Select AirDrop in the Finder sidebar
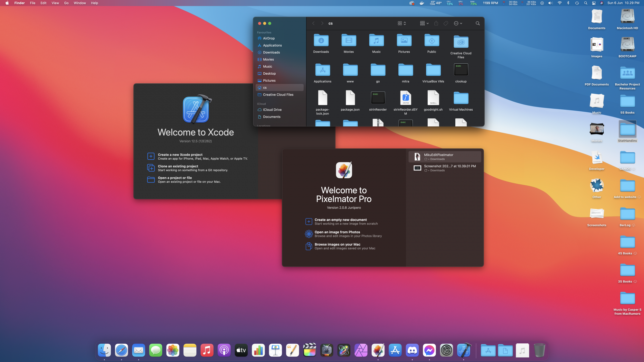This screenshot has width=644, height=362. coord(279,38)
